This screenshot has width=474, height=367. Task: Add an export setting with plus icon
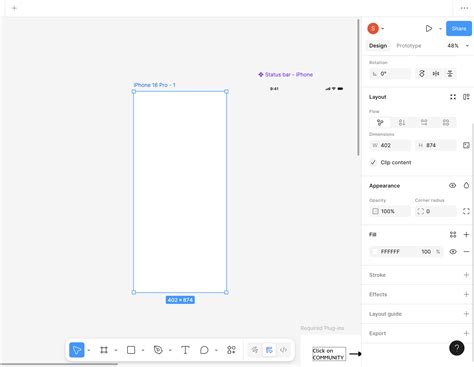click(x=466, y=333)
